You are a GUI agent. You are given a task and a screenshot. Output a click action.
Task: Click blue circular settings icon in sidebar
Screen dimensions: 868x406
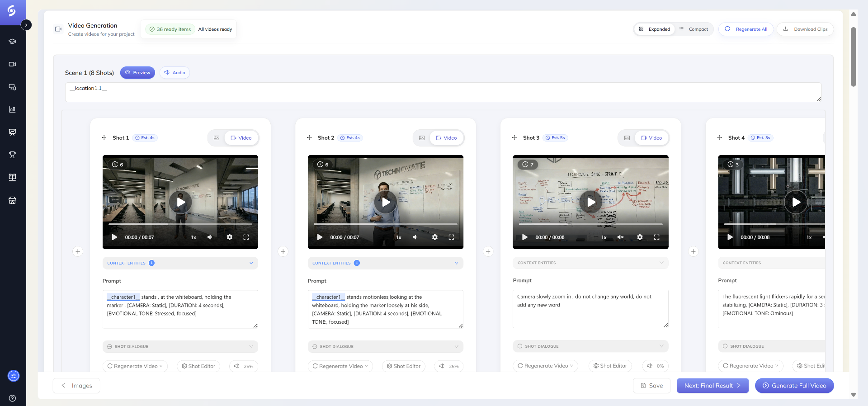(x=14, y=376)
